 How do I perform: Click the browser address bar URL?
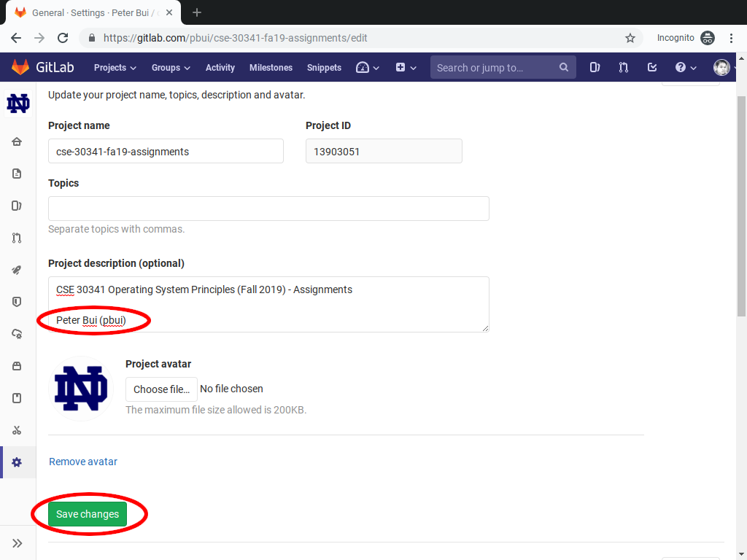236,38
